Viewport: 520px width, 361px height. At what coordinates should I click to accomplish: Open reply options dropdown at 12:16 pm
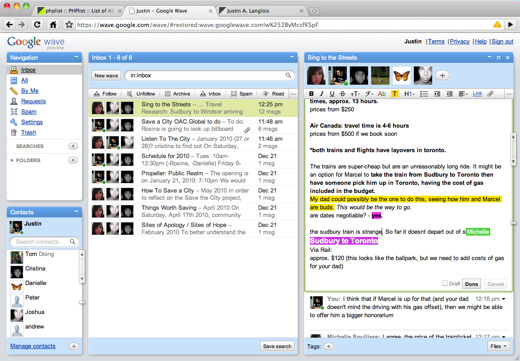click(x=503, y=299)
